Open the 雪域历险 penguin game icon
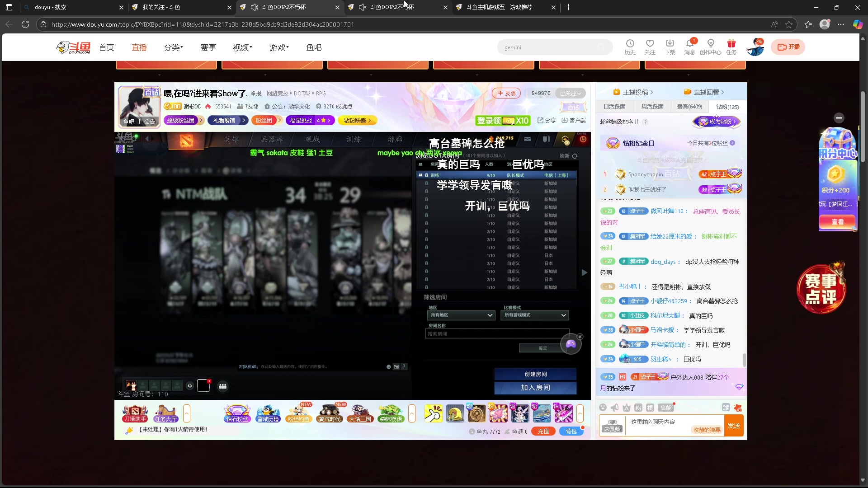 (x=268, y=413)
